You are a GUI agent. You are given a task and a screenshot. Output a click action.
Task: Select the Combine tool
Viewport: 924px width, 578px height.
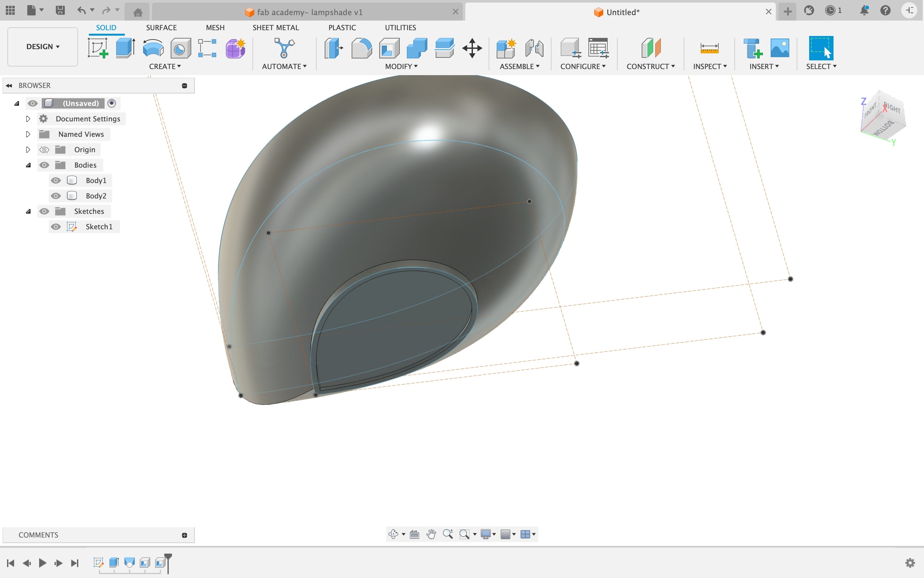coord(416,48)
